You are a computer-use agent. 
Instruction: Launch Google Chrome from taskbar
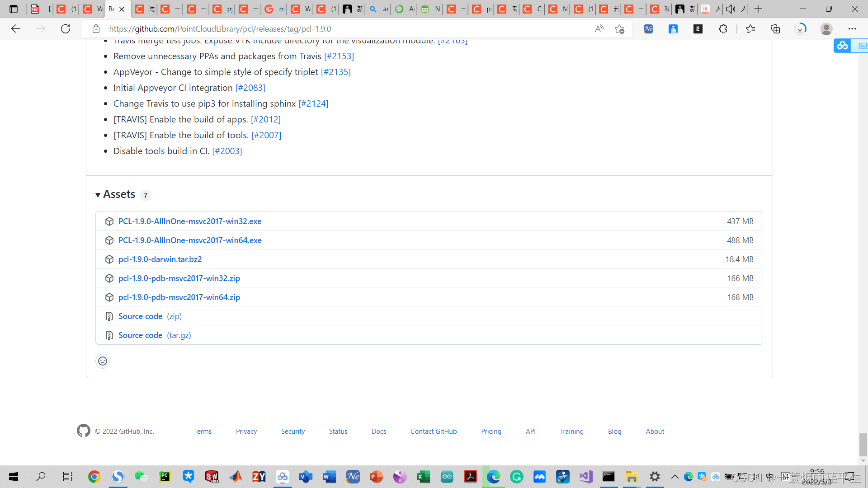(94, 477)
